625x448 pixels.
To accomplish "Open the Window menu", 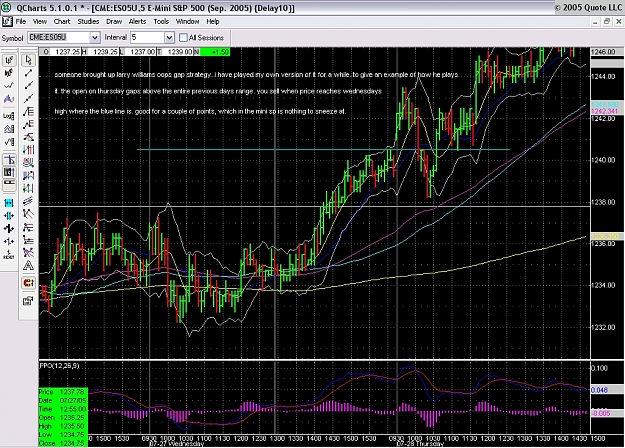I will pyautogui.click(x=187, y=22).
